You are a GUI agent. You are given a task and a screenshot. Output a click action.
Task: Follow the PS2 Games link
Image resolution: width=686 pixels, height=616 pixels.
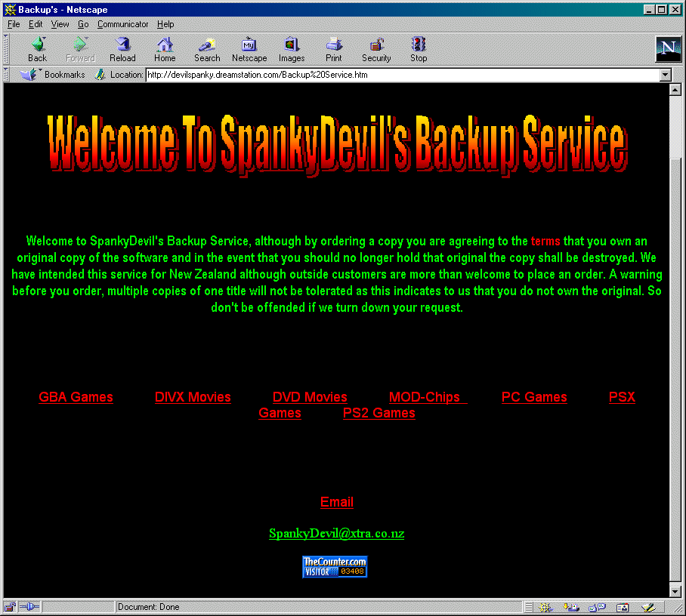point(379,413)
